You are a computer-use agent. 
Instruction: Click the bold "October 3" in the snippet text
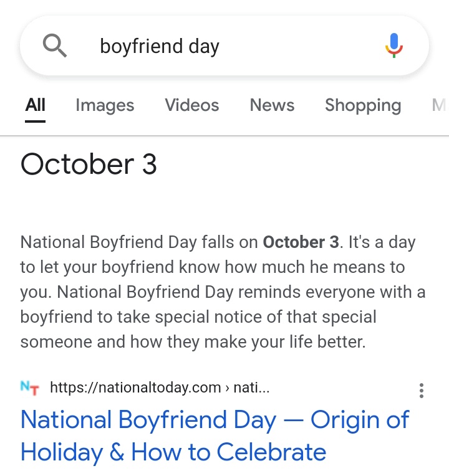coord(301,242)
